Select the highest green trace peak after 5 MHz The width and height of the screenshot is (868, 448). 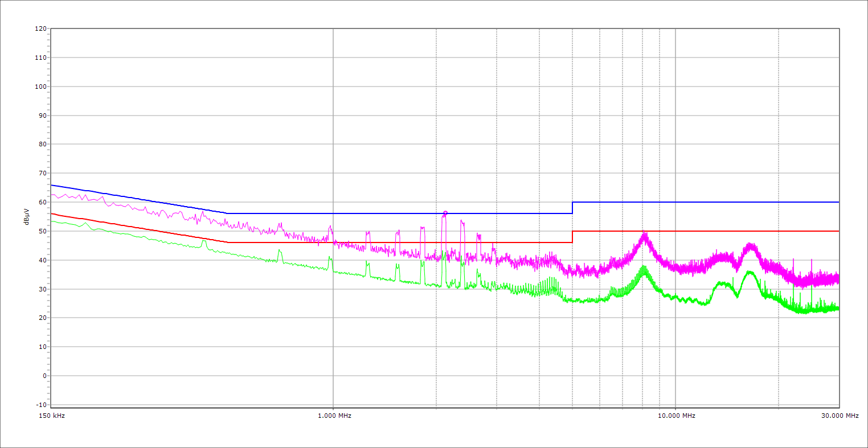(x=644, y=266)
